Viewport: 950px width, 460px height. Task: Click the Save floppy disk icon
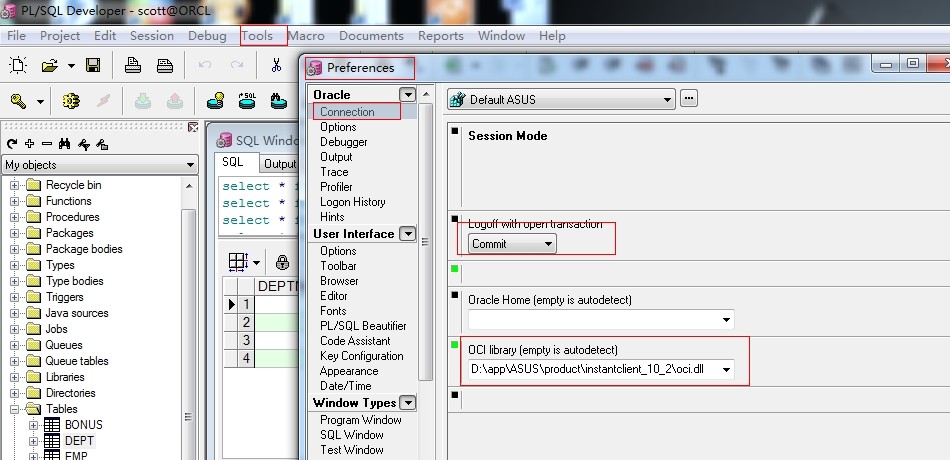93,65
